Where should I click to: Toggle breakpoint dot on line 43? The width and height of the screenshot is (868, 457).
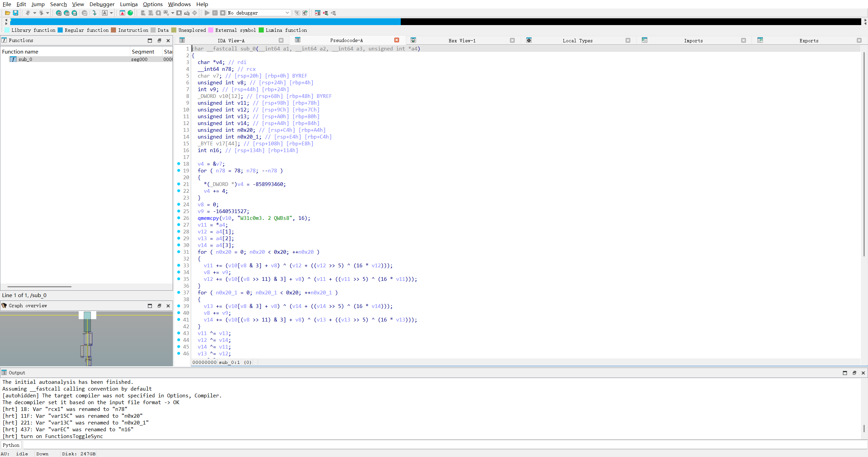pos(179,333)
